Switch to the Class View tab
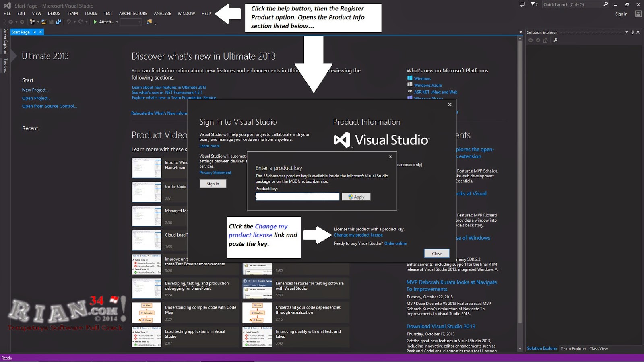Image resolution: width=644 pixels, height=362 pixels. (x=599, y=349)
